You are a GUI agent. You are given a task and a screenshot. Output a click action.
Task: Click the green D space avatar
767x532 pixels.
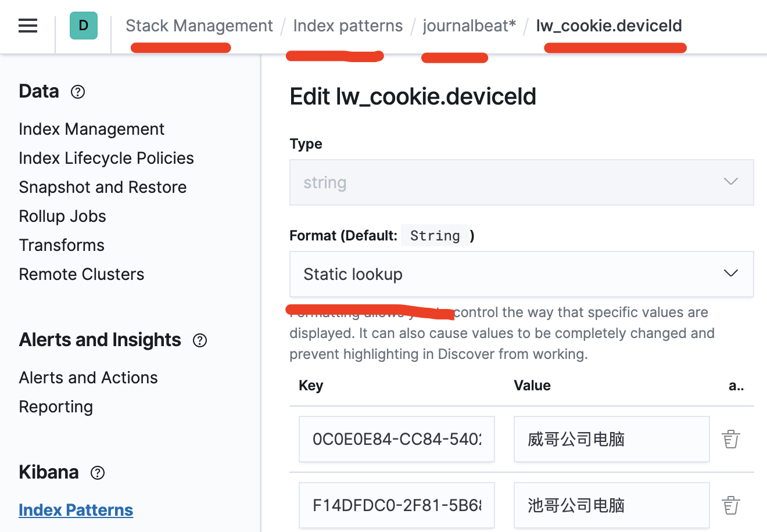point(84,26)
